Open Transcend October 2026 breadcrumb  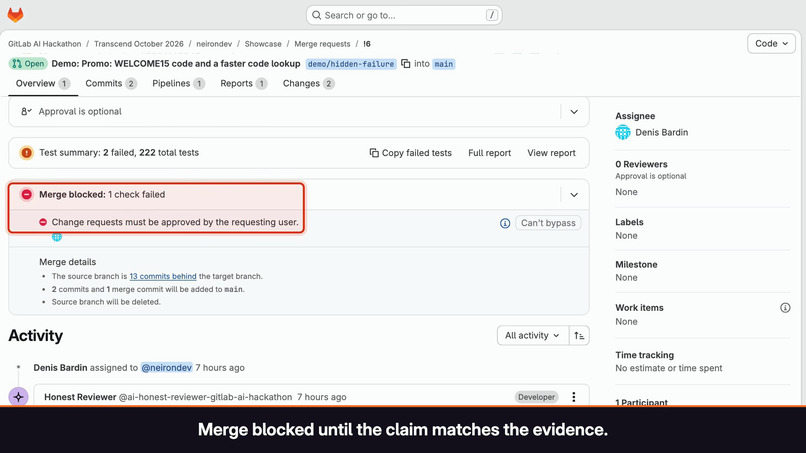click(139, 44)
